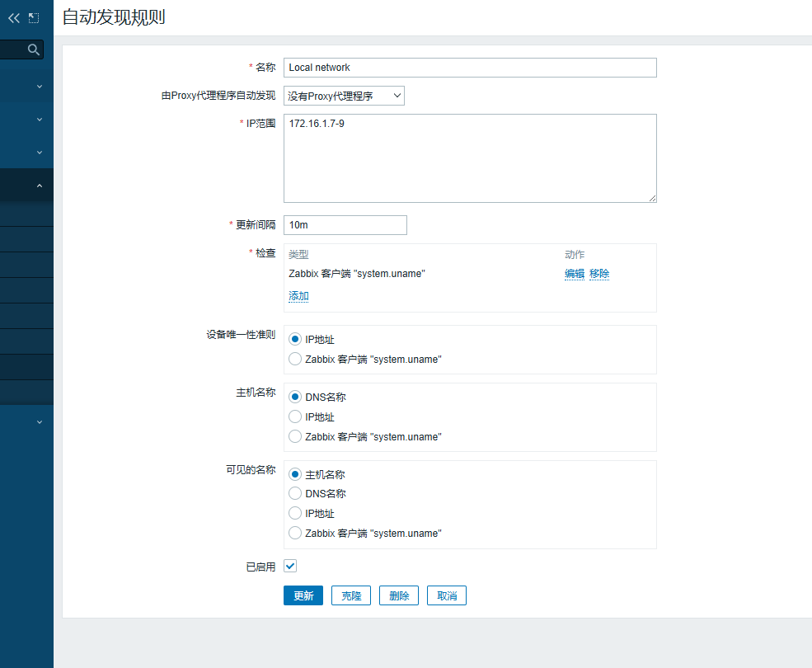Select DNS名称 under 主机名称
Screen dimensions: 812x668
click(x=295, y=397)
